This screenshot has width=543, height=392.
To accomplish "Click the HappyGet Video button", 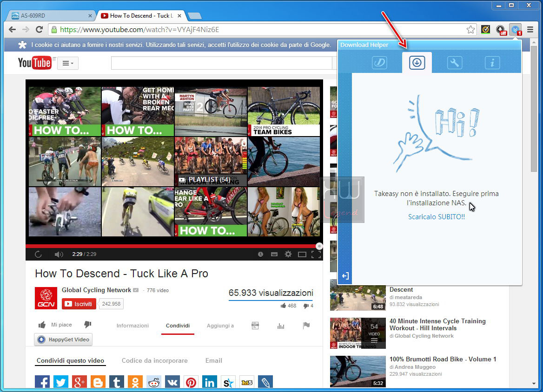I will point(63,340).
